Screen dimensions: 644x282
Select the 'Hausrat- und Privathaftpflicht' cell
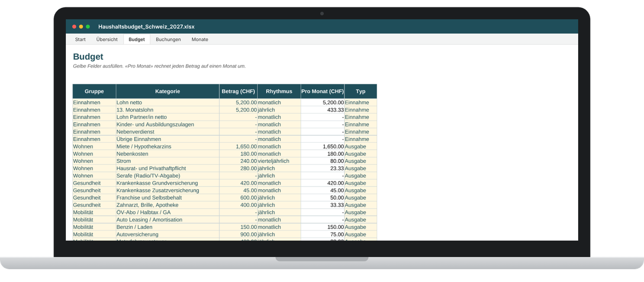tap(167, 169)
